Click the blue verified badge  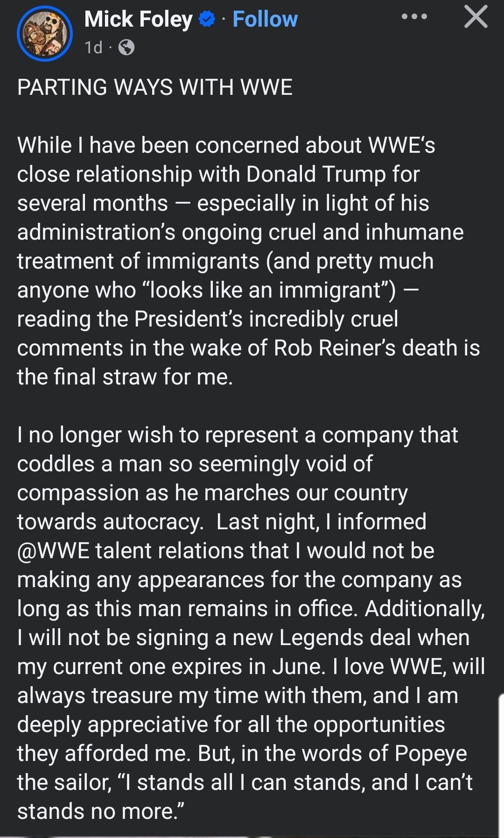[x=207, y=20]
